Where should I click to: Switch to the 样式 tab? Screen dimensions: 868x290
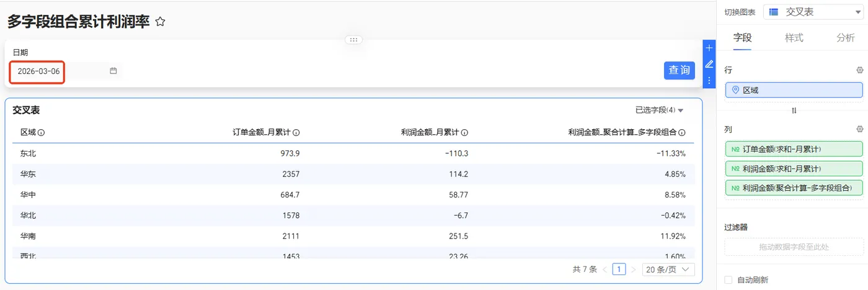(794, 38)
